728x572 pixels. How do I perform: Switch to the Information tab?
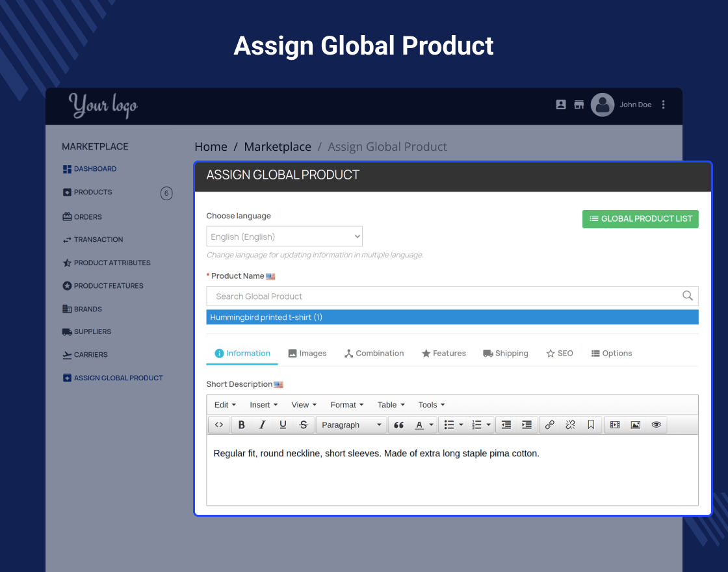click(x=242, y=354)
